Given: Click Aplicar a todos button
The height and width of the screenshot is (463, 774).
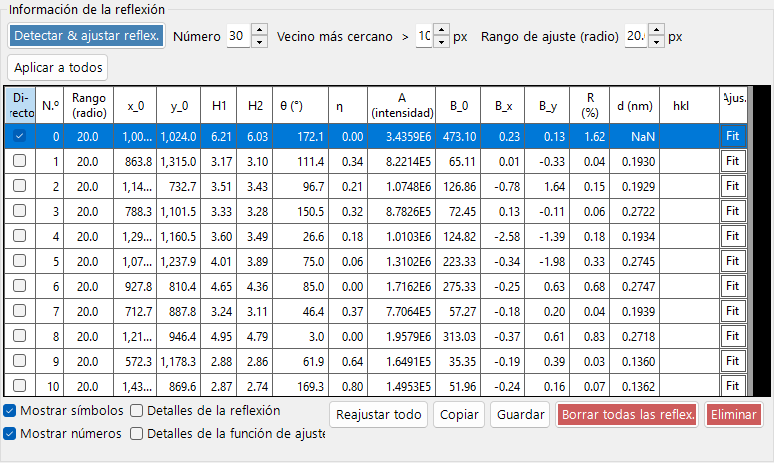Looking at the screenshot, I should point(58,68).
